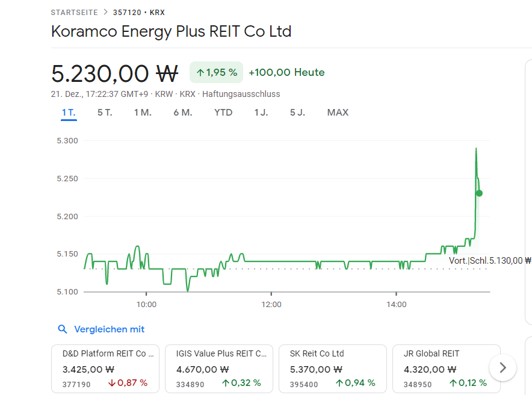The image size is (532, 395).
Task: Select the 1 T. time range tab
Action: click(69, 113)
